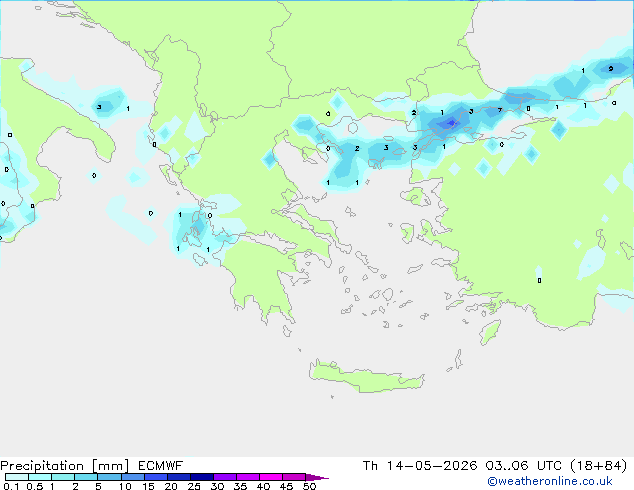Click the '9' precipitation value near Black Sea
The height and width of the screenshot is (490, 634).
click(611, 68)
